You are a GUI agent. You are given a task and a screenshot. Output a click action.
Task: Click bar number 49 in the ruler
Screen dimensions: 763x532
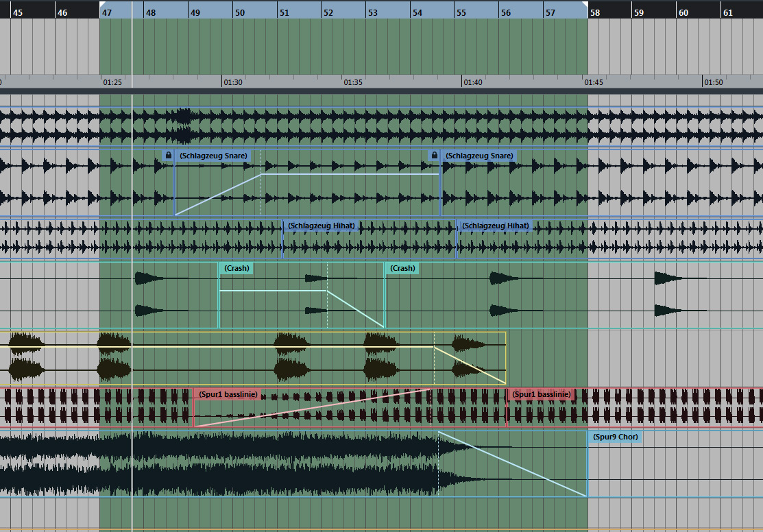pos(195,12)
